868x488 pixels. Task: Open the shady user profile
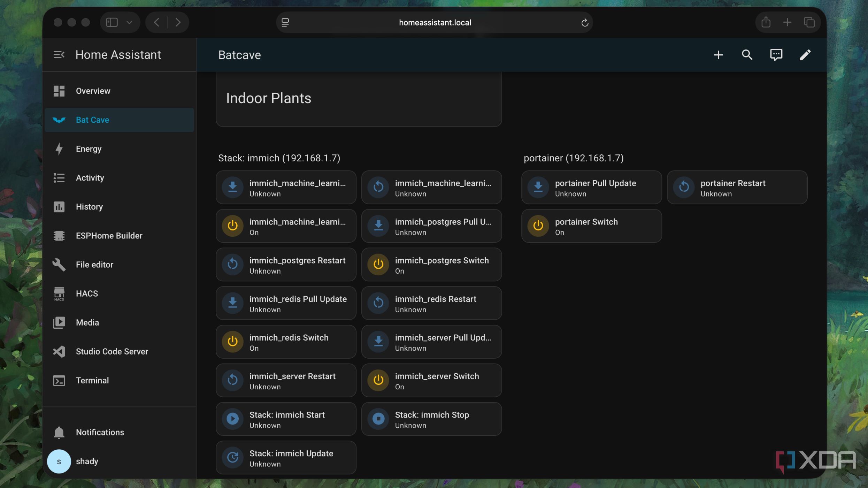point(87,461)
